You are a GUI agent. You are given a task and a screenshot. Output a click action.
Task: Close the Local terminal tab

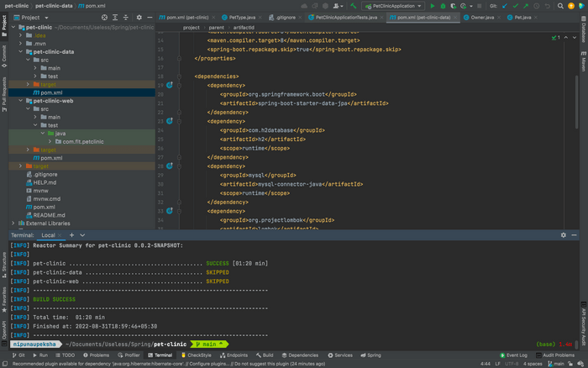(60, 235)
